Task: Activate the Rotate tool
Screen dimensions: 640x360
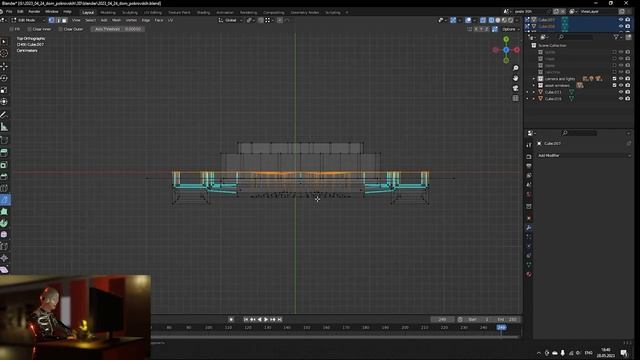Action: (x=4, y=78)
